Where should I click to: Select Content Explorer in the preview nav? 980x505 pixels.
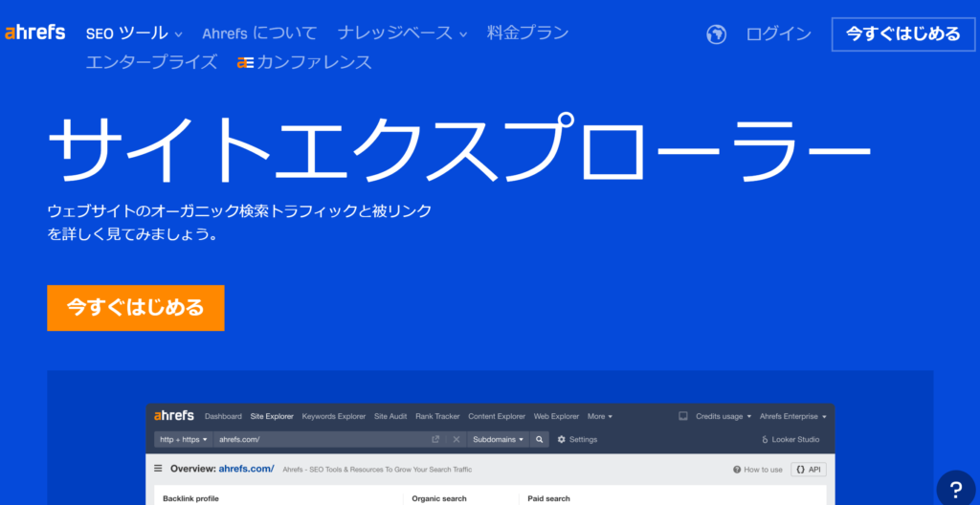[497, 416]
